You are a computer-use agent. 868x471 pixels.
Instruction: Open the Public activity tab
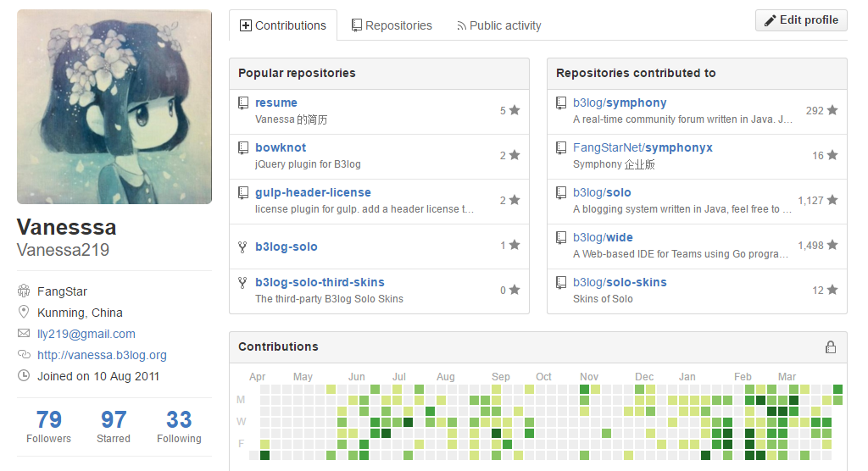(x=498, y=25)
